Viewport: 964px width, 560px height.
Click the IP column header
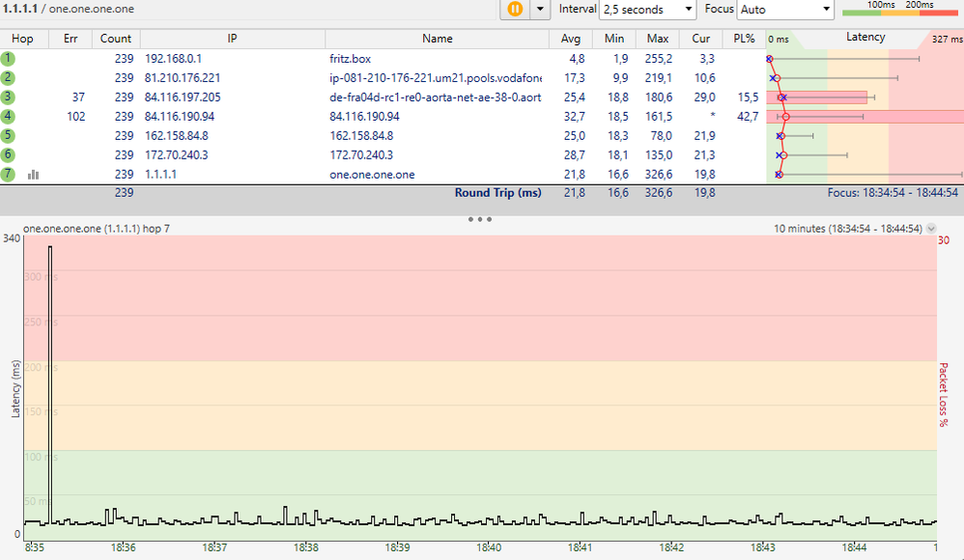[x=233, y=38]
